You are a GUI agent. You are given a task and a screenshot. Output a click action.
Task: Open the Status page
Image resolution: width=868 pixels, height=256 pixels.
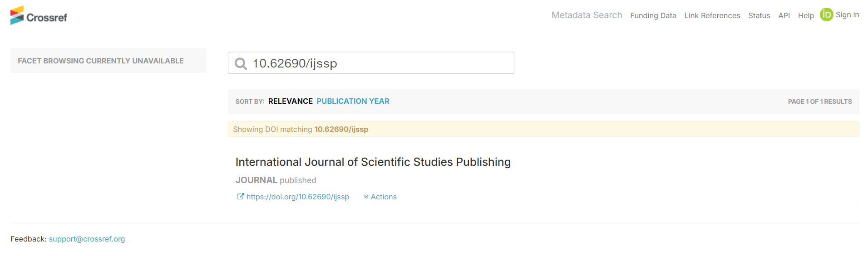759,15
